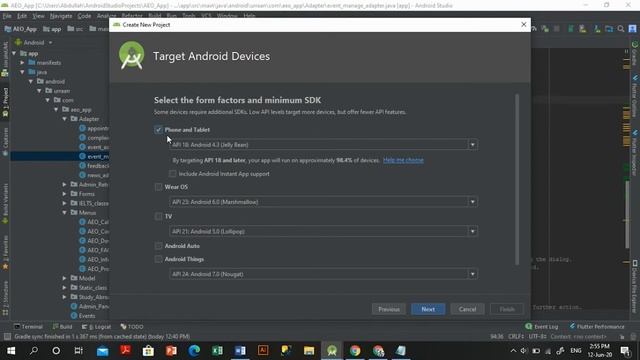
Task: Open Microsoft Store from taskbar
Action: 148,351
